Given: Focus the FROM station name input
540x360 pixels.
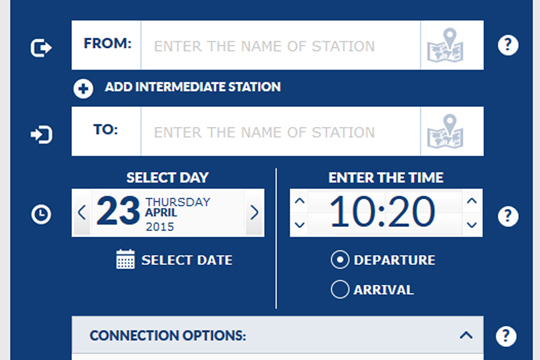Looking at the screenshot, I should (x=281, y=45).
